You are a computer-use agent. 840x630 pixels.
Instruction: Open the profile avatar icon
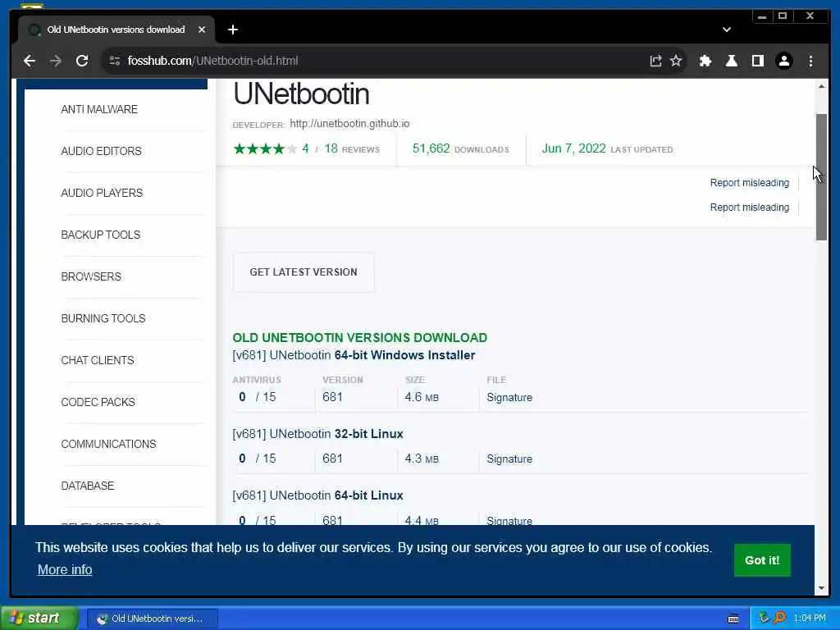(x=783, y=61)
